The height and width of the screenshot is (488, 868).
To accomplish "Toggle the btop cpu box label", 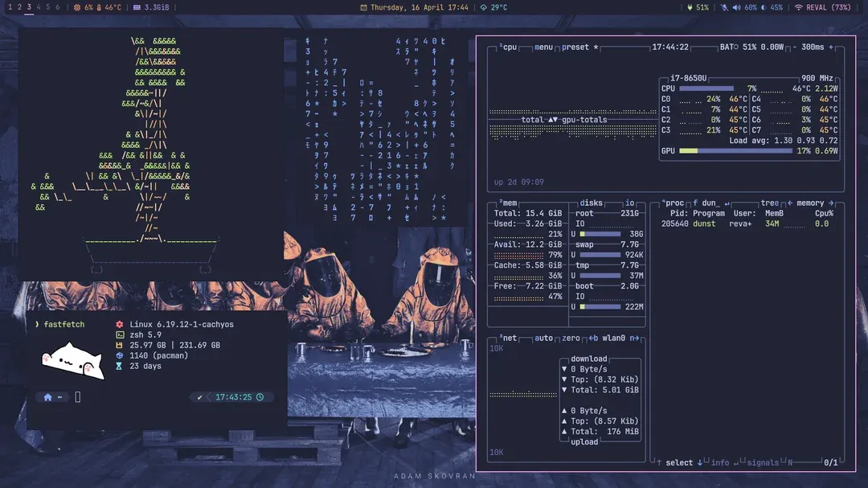I will pyautogui.click(x=508, y=47).
